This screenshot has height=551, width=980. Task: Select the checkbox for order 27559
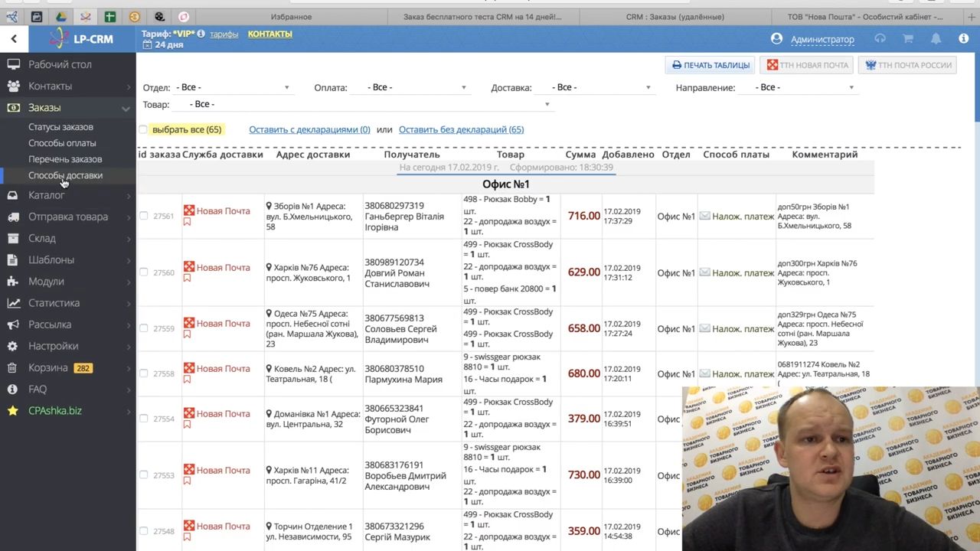point(143,328)
